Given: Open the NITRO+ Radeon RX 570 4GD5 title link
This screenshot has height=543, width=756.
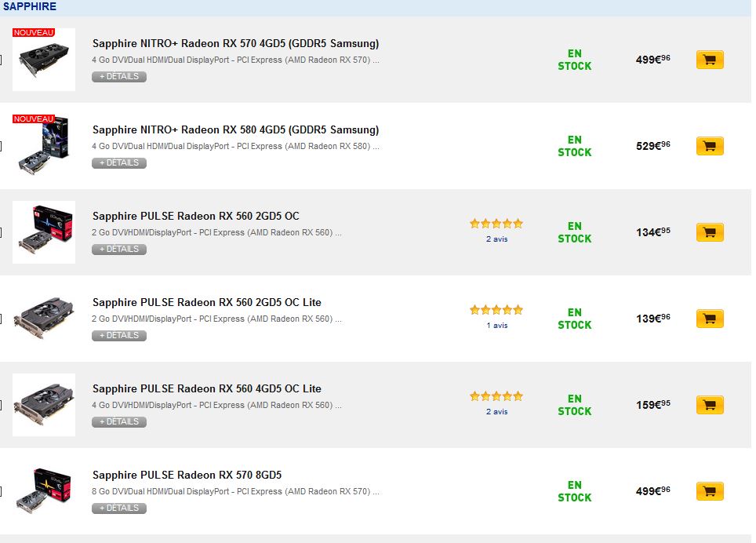Looking at the screenshot, I should [235, 43].
